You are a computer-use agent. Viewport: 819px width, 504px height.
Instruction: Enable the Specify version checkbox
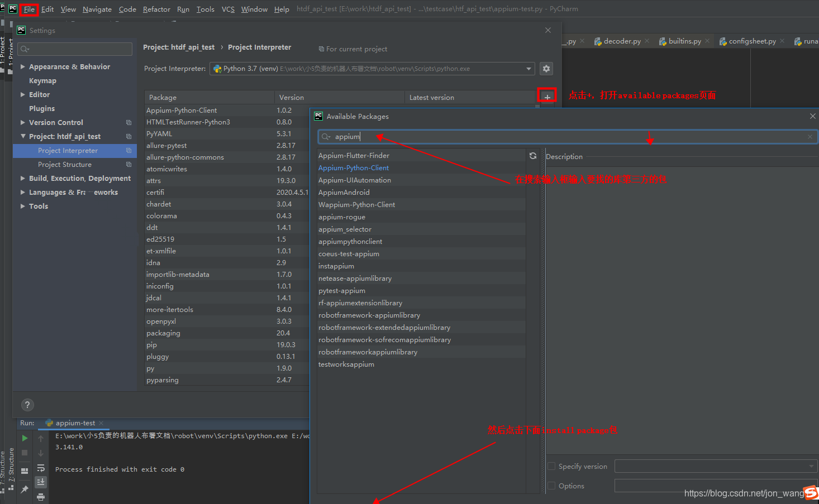click(551, 466)
